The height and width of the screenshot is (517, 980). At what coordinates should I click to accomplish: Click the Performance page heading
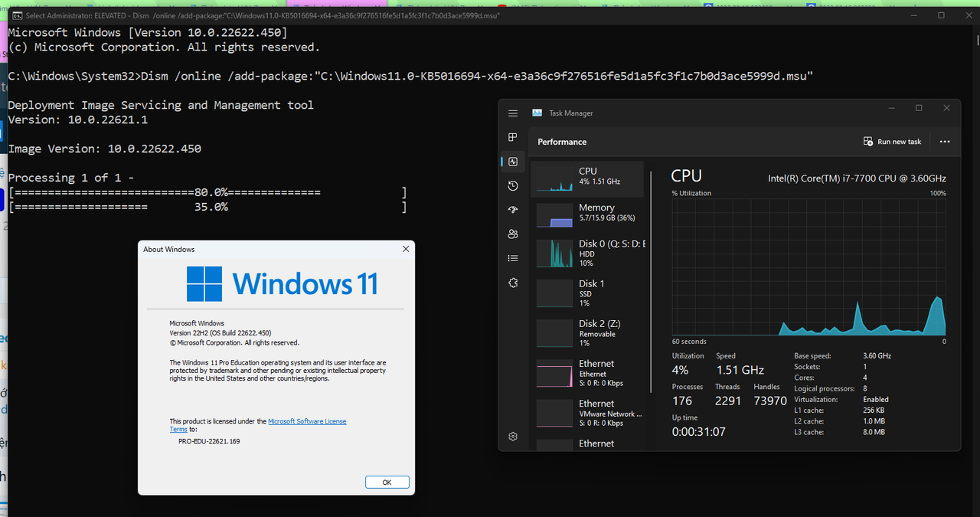tap(562, 142)
